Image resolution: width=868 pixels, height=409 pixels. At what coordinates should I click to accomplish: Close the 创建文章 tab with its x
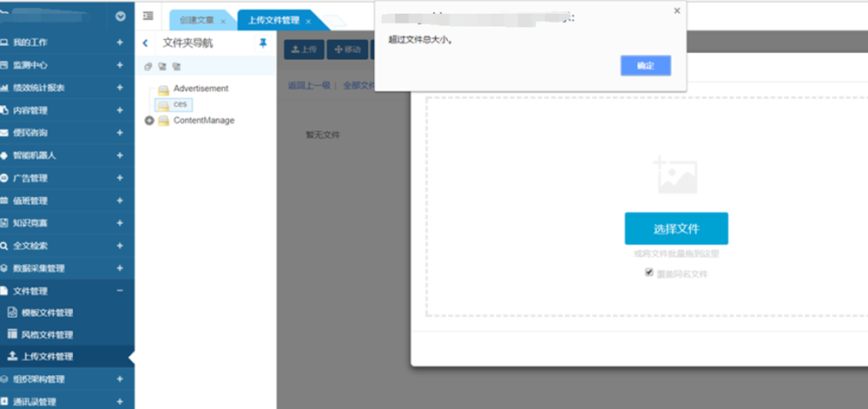coord(223,22)
